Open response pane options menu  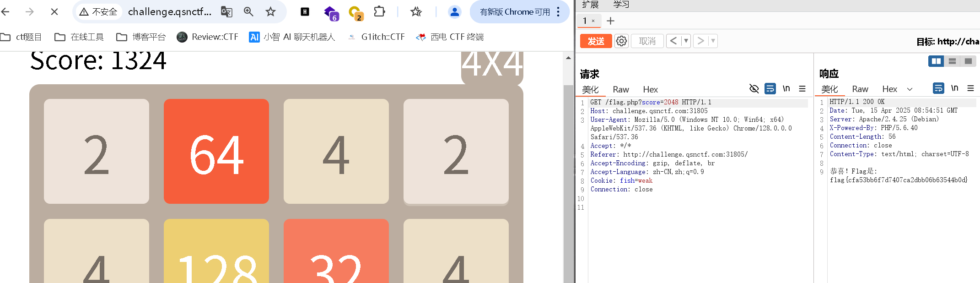(x=970, y=88)
